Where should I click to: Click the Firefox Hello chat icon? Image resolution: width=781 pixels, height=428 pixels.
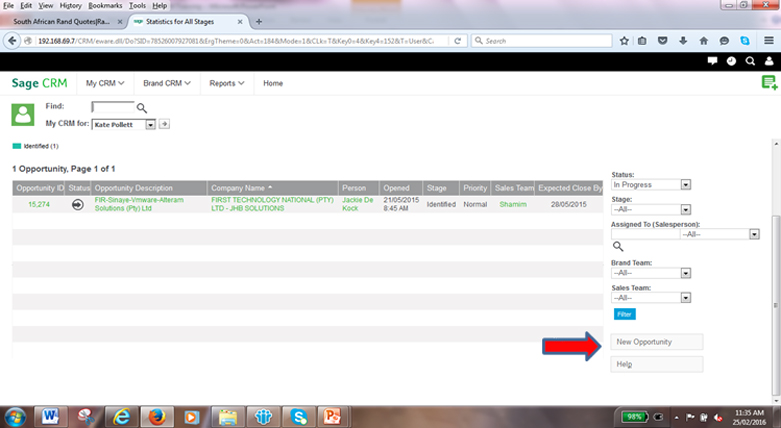point(724,41)
